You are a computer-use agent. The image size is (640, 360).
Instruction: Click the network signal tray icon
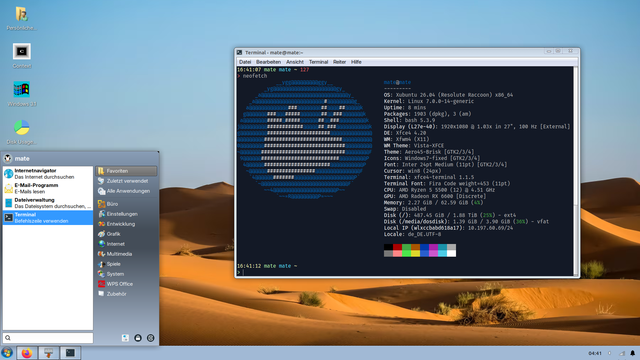[622, 353]
